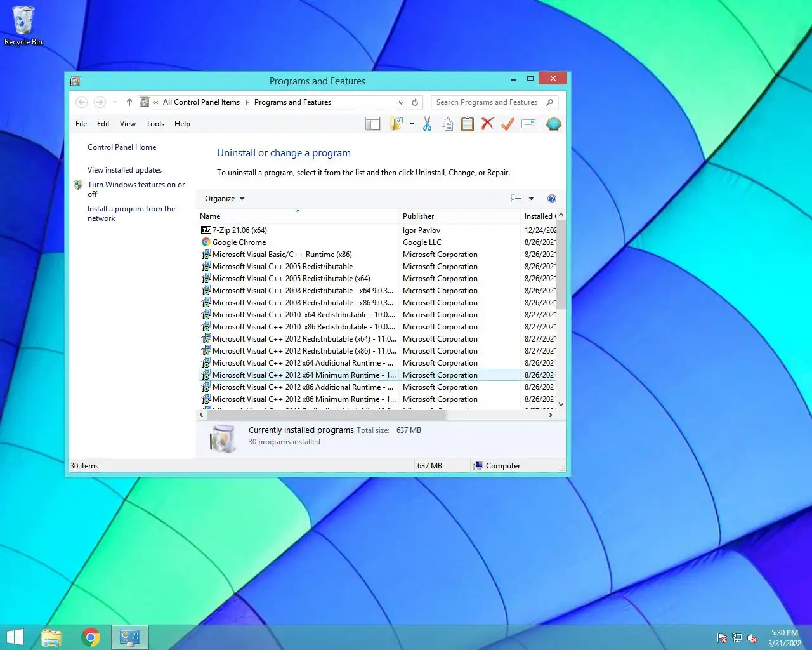Screen dimensions: 812x650
Task: Expand the breadcrumb arrow after All Control Panel Items
Action: tap(247, 102)
